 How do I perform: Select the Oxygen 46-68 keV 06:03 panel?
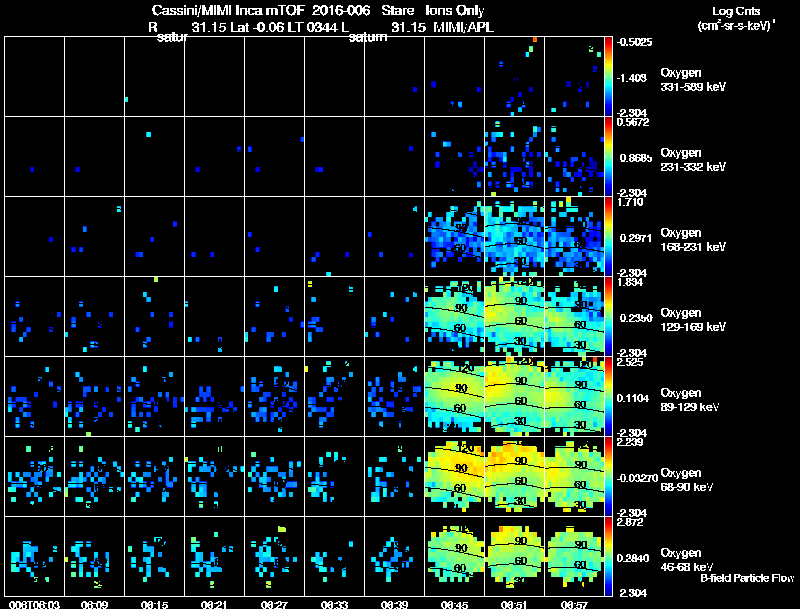point(34,556)
